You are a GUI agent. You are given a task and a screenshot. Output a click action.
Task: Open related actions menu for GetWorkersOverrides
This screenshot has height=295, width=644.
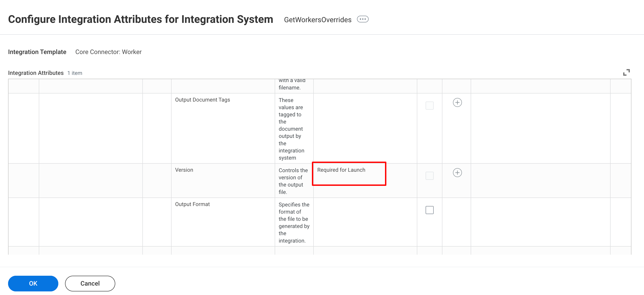[x=363, y=19]
